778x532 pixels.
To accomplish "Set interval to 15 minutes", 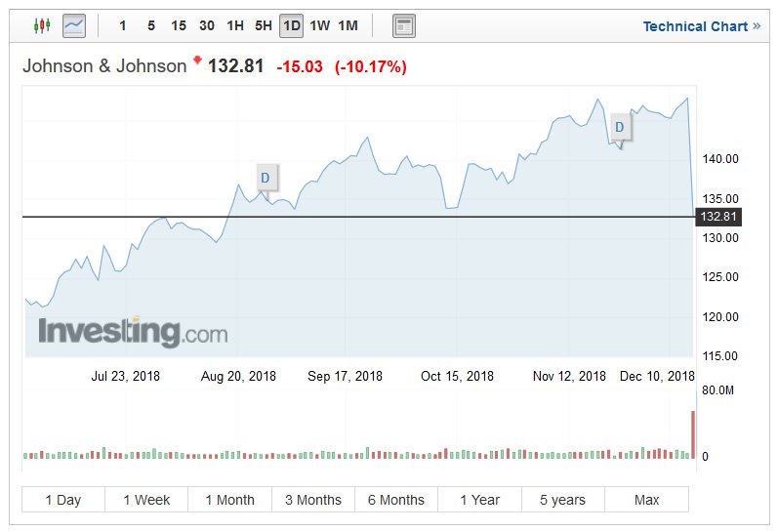I will (x=179, y=25).
